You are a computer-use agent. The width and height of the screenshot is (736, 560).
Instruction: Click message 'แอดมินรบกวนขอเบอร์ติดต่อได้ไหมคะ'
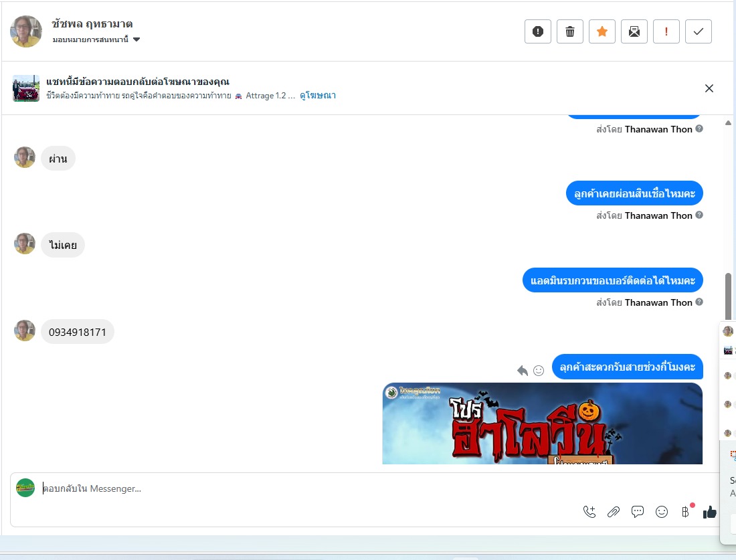pyautogui.click(x=612, y=280)
